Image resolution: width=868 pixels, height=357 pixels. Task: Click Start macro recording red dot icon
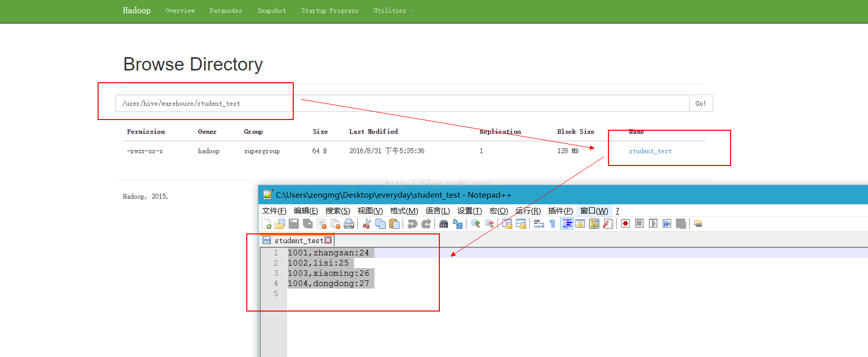pyautogui.click(x=625, y=224)
